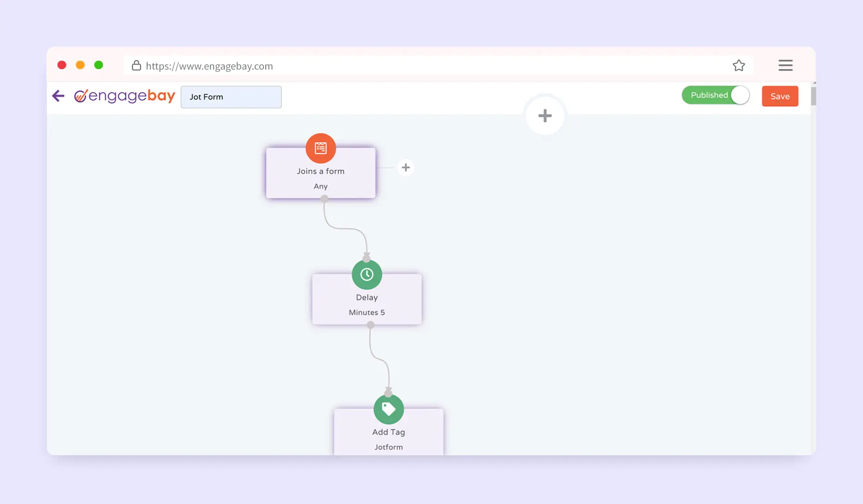Click the browser URL address bar

417,66
